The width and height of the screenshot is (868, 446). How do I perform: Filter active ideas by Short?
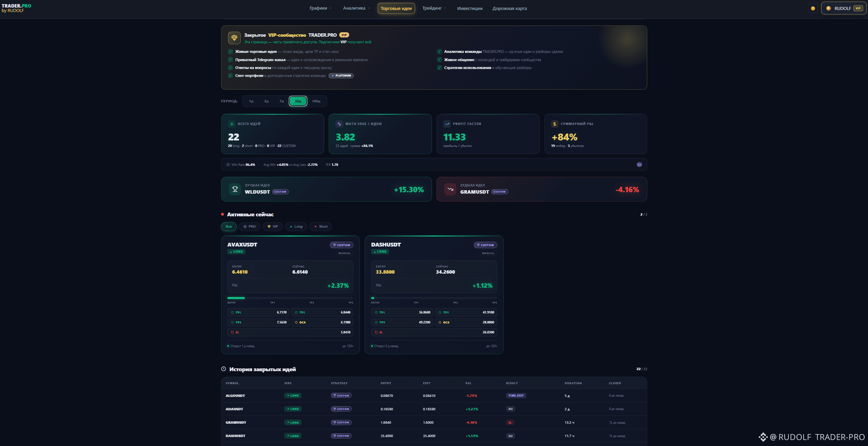pos(321,227)
